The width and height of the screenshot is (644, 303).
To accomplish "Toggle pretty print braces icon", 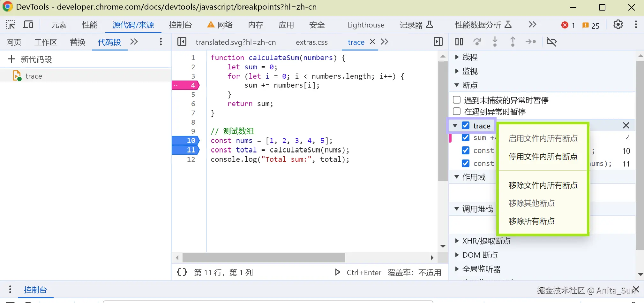I will click(x=182, y=272).
